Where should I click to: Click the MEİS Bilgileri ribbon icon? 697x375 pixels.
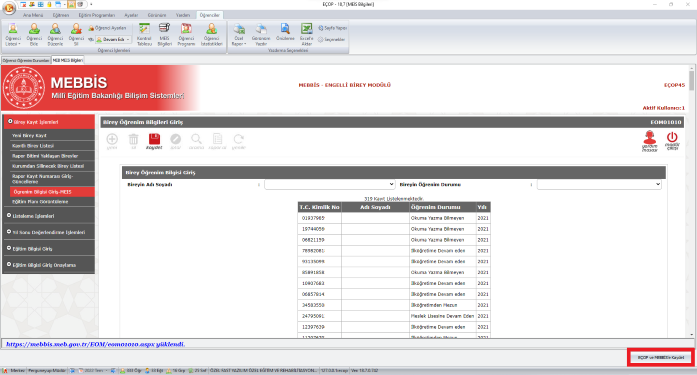pyautogui.click(x=164, y=34)
